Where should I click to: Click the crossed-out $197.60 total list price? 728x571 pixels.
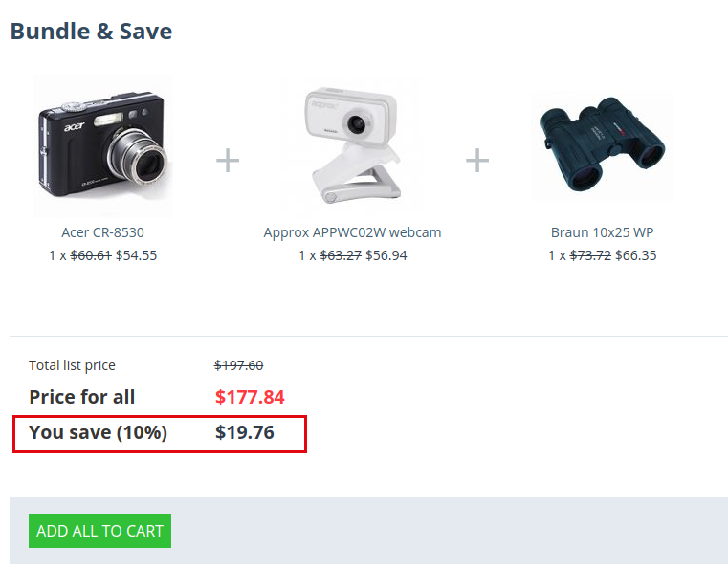point(238,365)
